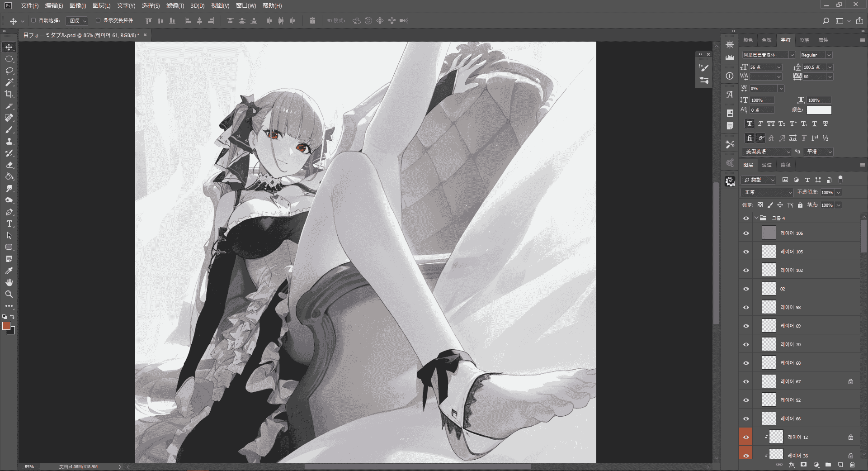This screenshot has height=471, width=868.
Task: Click the 56 点 font size field
Action: [x=762, y=67]
